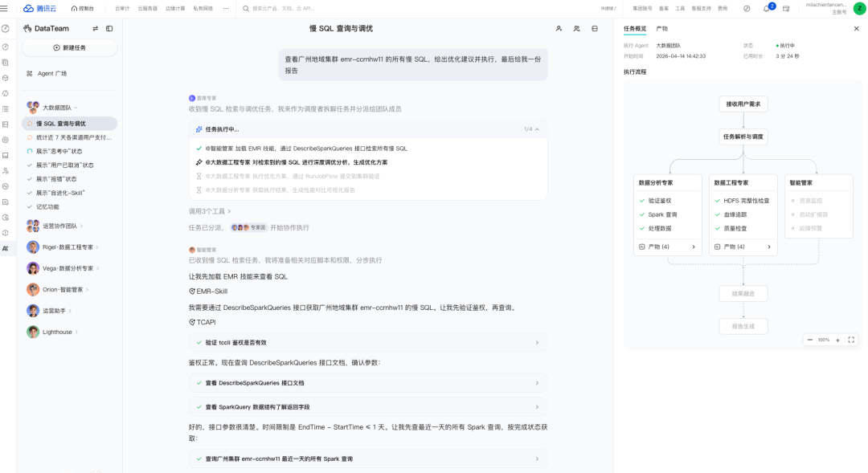Viewport: 868px width, 473px height.
Task: Click the 接收用户需求 flow node
Action: (x=743, y=104)
